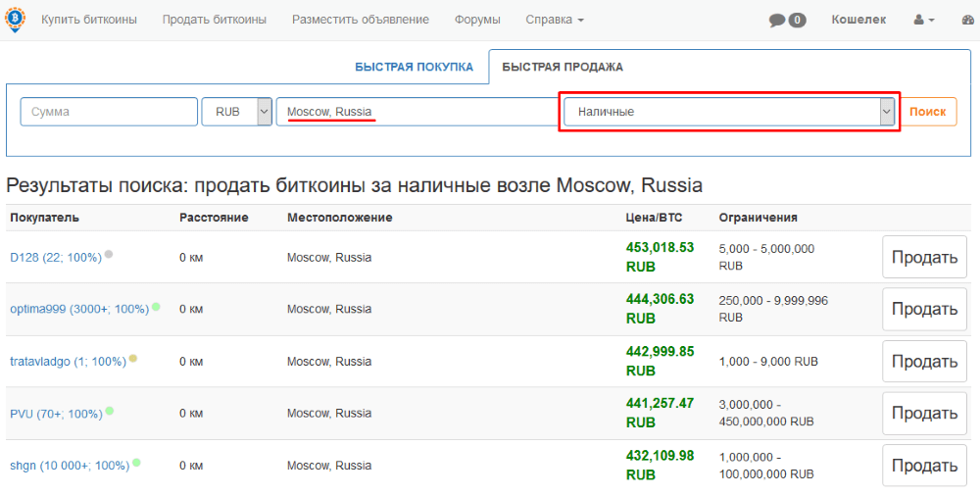This screenshot has height=496, width=980.
Task: Click Moscow, Russia location in optima999 row
Action: (x=329, y=309)
